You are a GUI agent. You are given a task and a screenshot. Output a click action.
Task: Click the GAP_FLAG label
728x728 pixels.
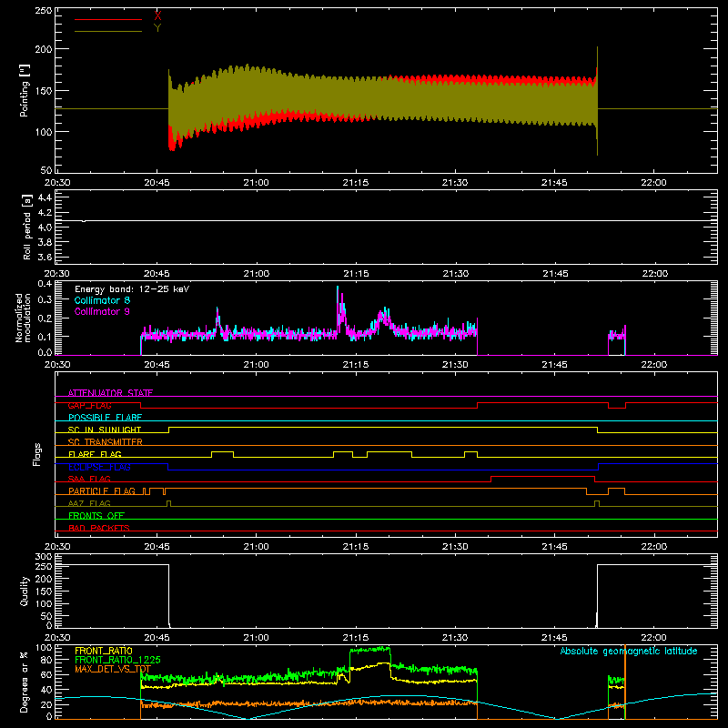[x=89, y=405]
